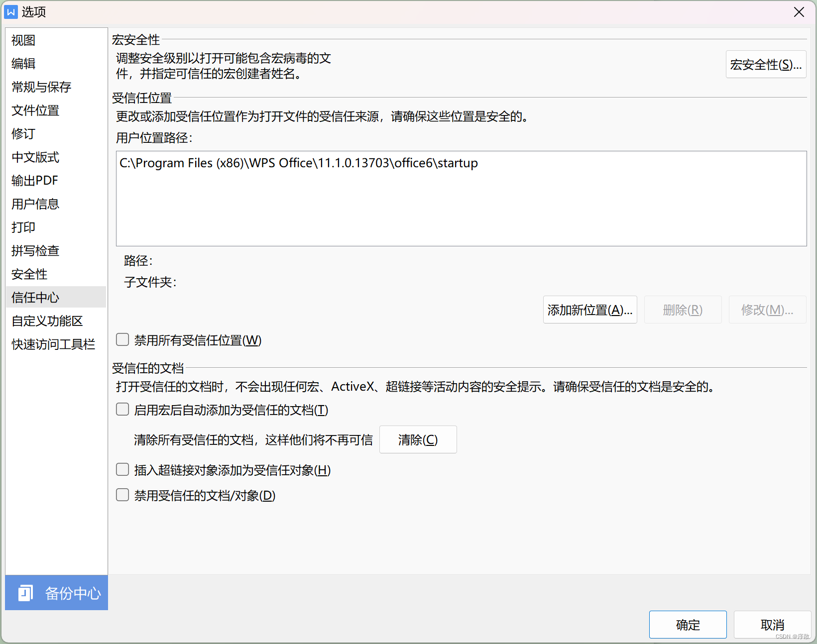
Task: Open 拼写检查 options
Action: pyautogui.click(x=56, y=251)
